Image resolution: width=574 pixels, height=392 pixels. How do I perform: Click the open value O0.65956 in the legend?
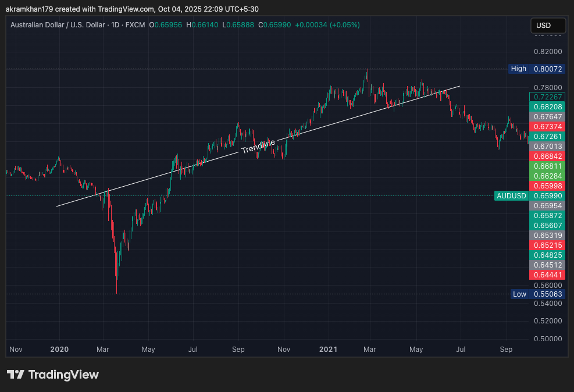click(165, 26)
